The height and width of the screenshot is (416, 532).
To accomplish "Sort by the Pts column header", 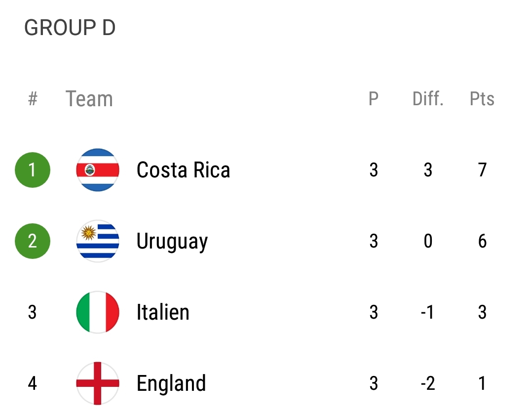I will (482, 99).
